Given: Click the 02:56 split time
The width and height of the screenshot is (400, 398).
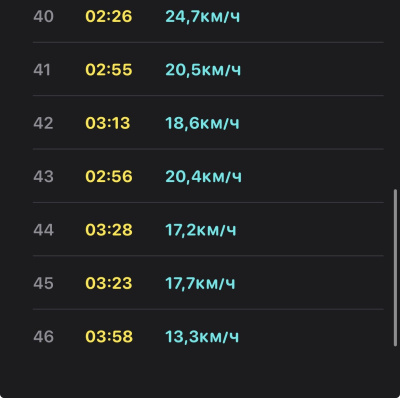Looking at the screenshot, I should (109, 176).
